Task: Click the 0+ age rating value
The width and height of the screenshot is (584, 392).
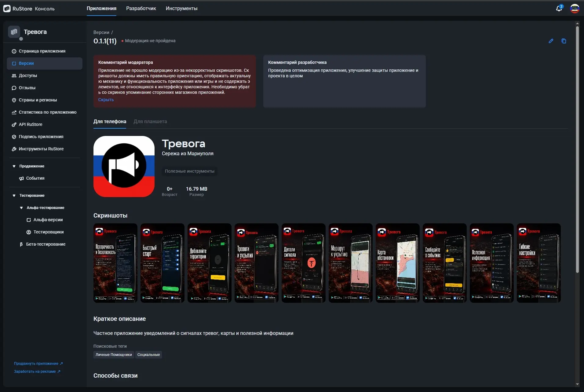Action: pyautogui.click(x=170, y=189)
